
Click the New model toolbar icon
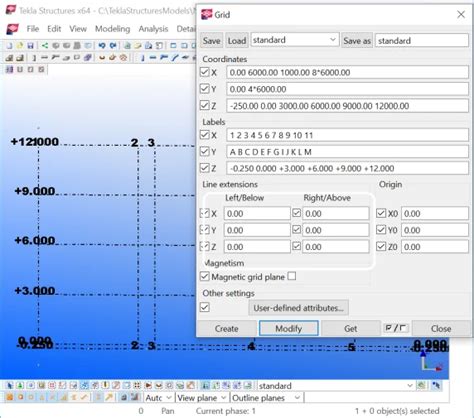[9, 46]
